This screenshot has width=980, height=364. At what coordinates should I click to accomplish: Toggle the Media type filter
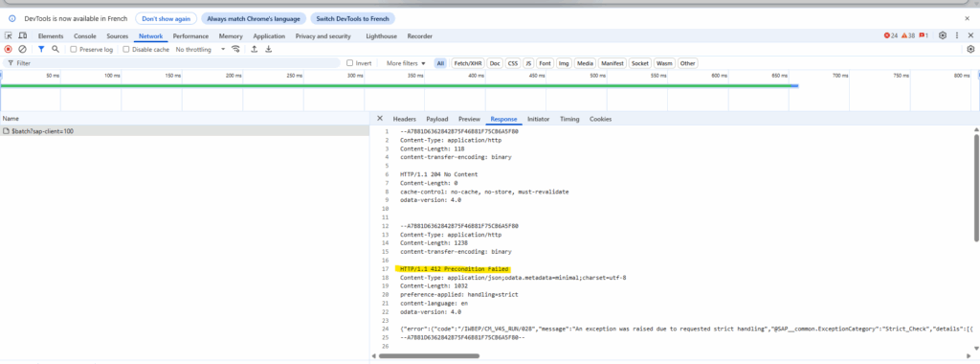pyautogui.click(x=585, y=63)
